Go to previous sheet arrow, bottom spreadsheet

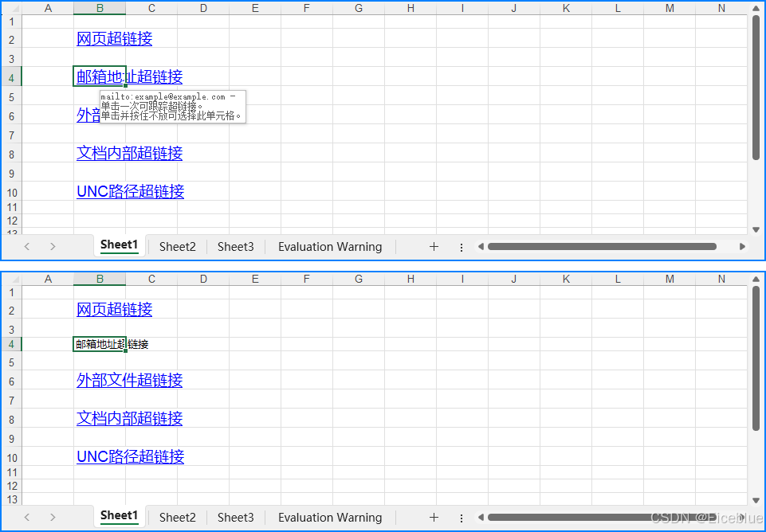pos(27,518)
